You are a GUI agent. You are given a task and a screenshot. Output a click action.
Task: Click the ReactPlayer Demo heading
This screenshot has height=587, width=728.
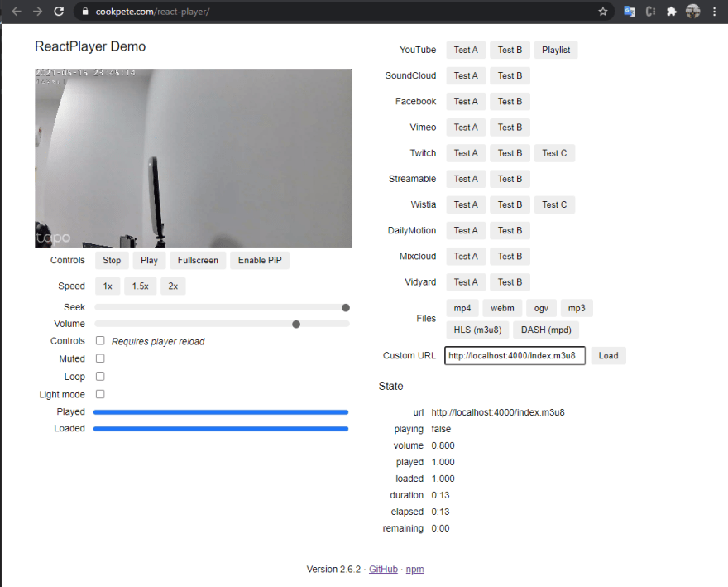[x=90, y=46]
